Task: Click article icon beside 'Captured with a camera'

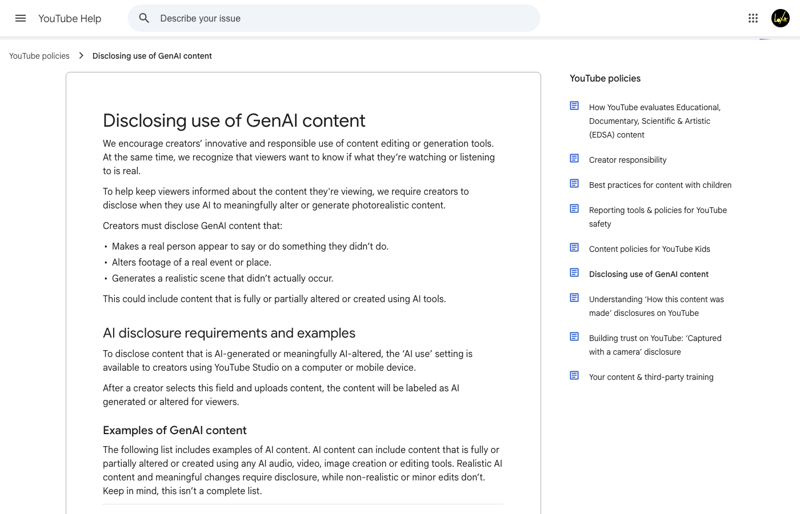Action: coord(574,336)
